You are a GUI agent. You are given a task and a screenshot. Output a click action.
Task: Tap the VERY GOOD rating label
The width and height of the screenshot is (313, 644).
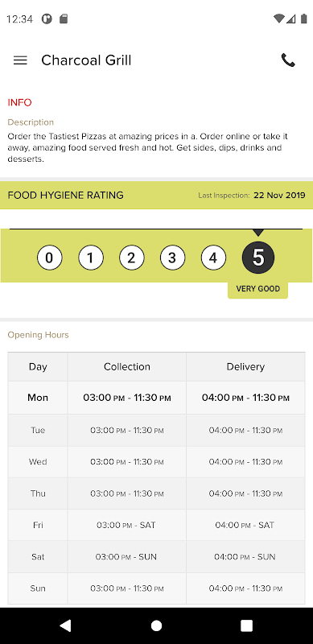[258, 289]
